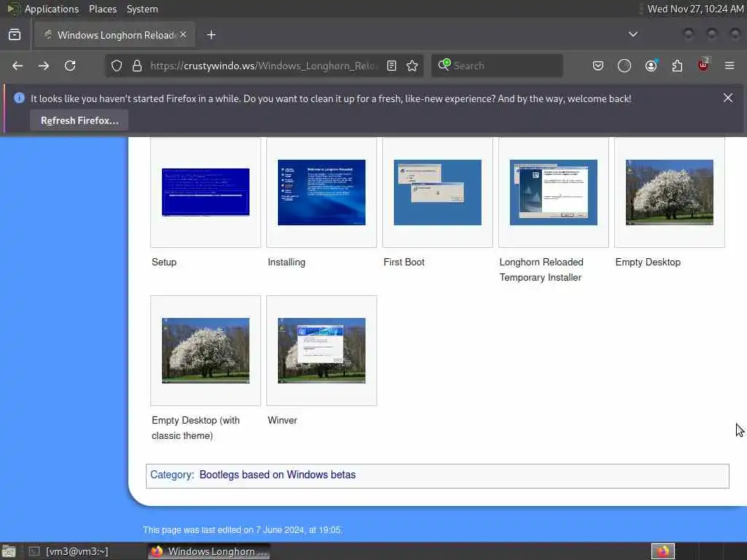Click show desktop icon in bottom panel
This screenshot has width=747, height=560.
[x=9, y=551]
